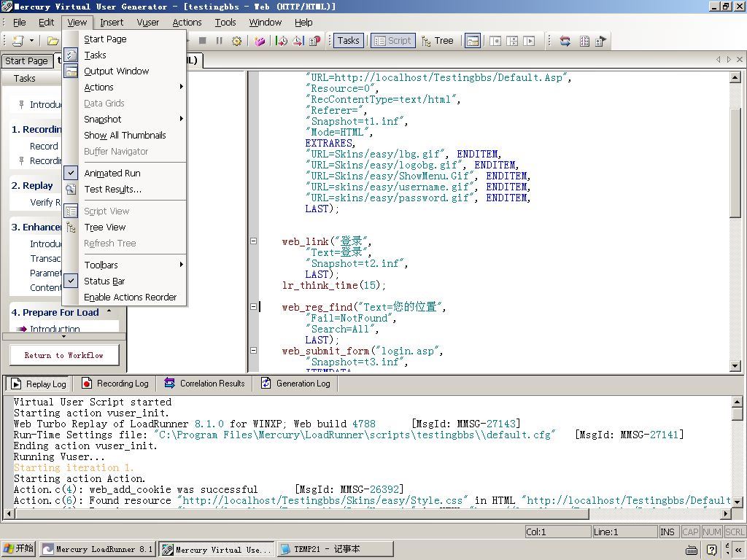Toggle the Tree view toolbar button
Image resolution: width=747 pixels, height=560 pixels.
tap(438, 41)
